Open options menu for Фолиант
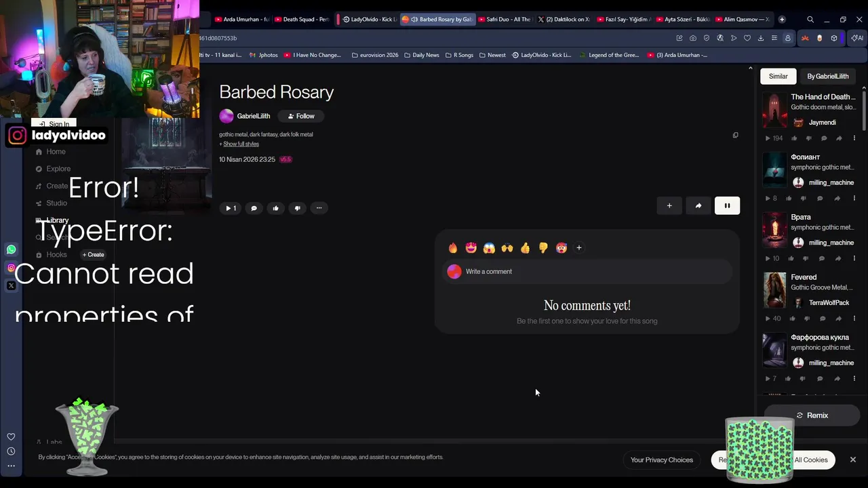Screen dimensions: 868x488 click(x=854, y=199)
